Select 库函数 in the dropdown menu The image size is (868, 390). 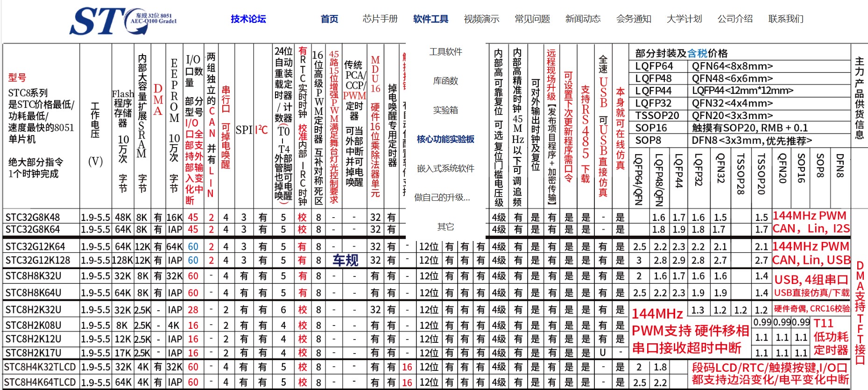click(445, 81)
